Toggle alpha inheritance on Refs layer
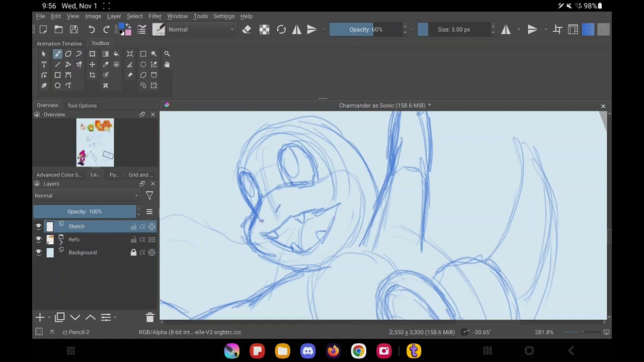Viewport: 644px width, 362px height. [x=142, y=239]
